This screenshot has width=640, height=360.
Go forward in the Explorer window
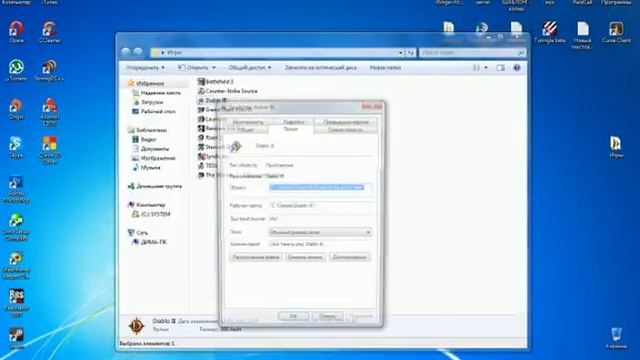(138, 52)
